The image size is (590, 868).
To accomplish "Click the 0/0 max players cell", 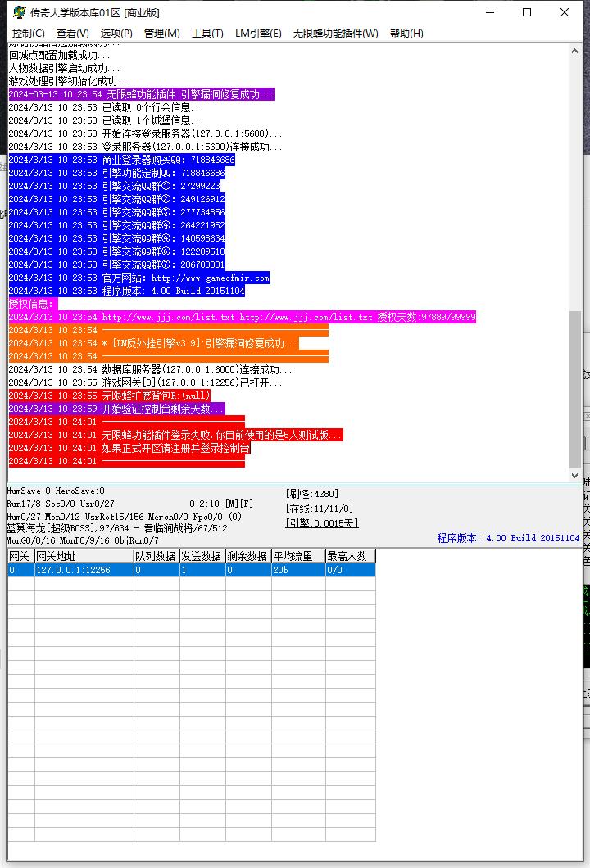I will point(351,570).
